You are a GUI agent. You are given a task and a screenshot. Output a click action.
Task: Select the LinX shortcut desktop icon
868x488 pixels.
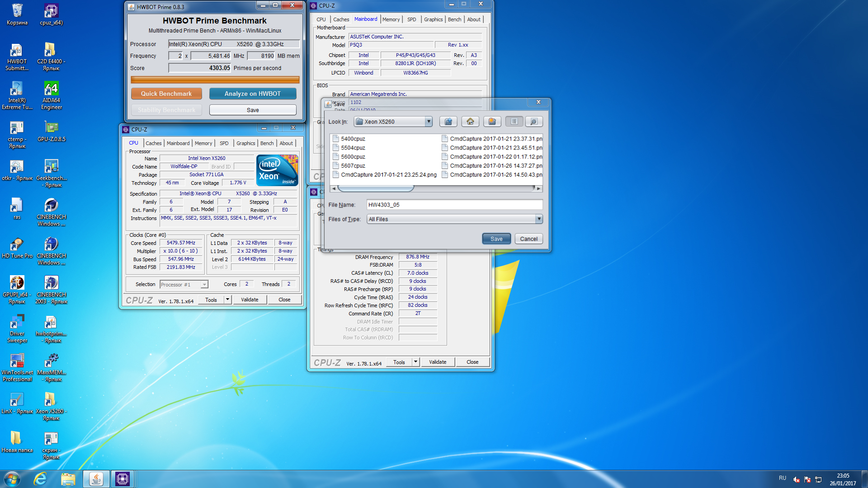coord(17,403)
